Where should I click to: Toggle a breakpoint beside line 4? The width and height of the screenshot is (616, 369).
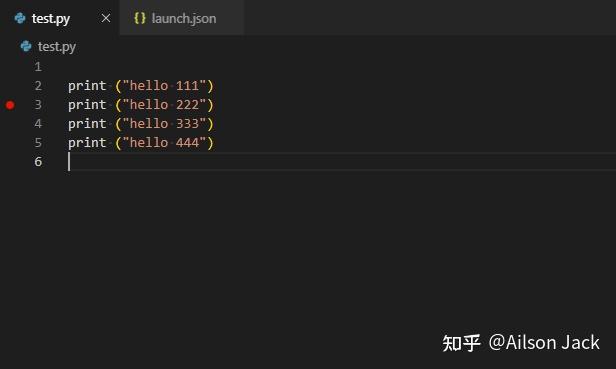[10, 124]
